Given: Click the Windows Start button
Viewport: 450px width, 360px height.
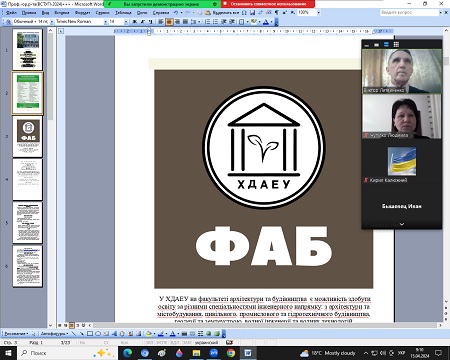Looking at the screenshot, I should pos(8,353).
